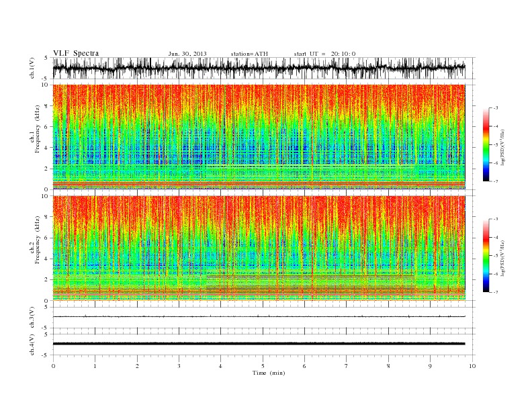Click the "4" minute tick label
Image resolution: width=532 pixels, height=411 pixels.
coord(220,366)
